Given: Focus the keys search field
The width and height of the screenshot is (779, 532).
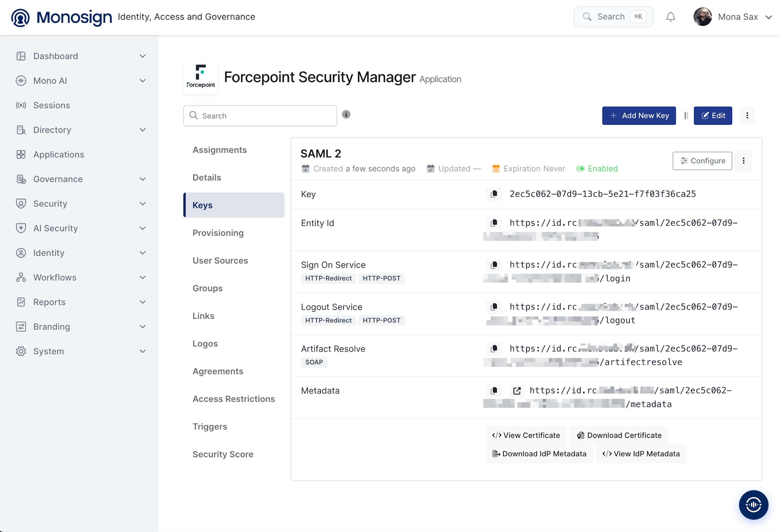Looking at the screenshot, I should [260, 116].
